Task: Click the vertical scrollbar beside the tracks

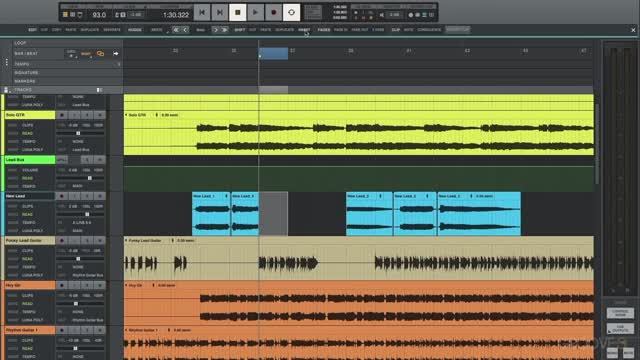Action: [597, 143]
